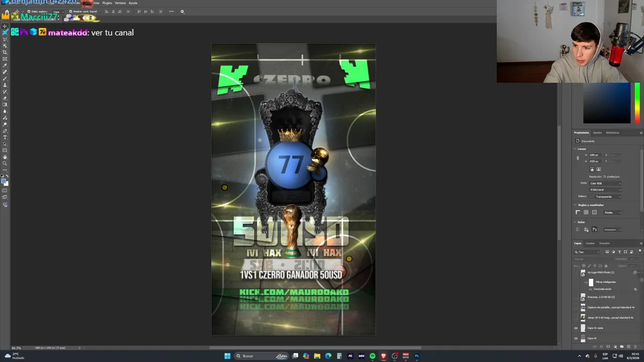
Task: Click the Create new group folder icon
Action: coord(621,346)
